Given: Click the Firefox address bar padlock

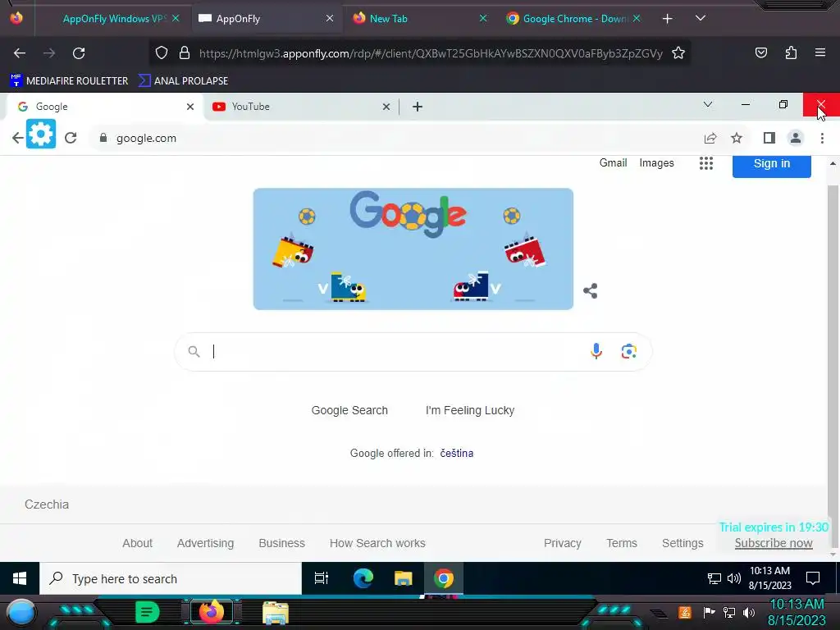Looking at the screenshot, I should tap(185, 53).
